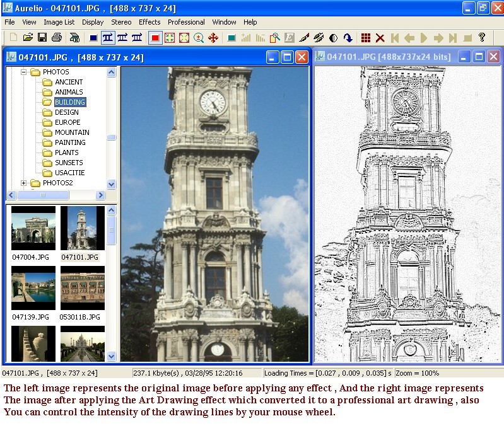Viewport: 504px width, 426px height.
Task: Select the ANCIENT folder
Action: [x=69, y=82]
